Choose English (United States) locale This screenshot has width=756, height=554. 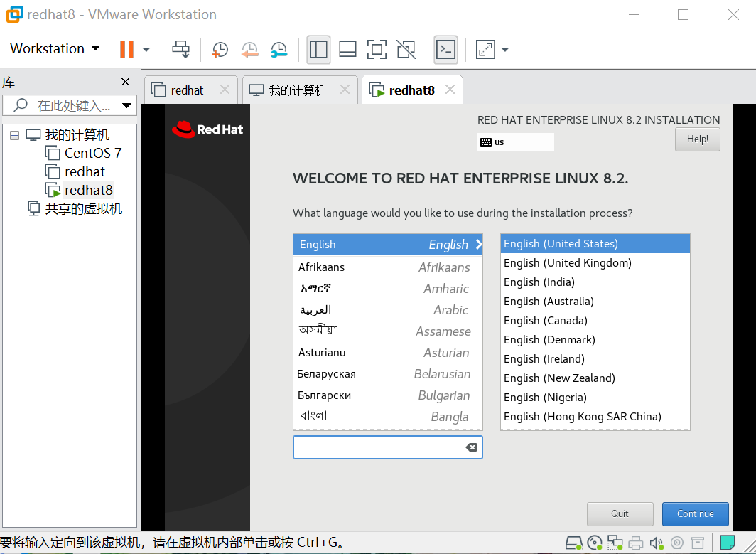(595, 244)
